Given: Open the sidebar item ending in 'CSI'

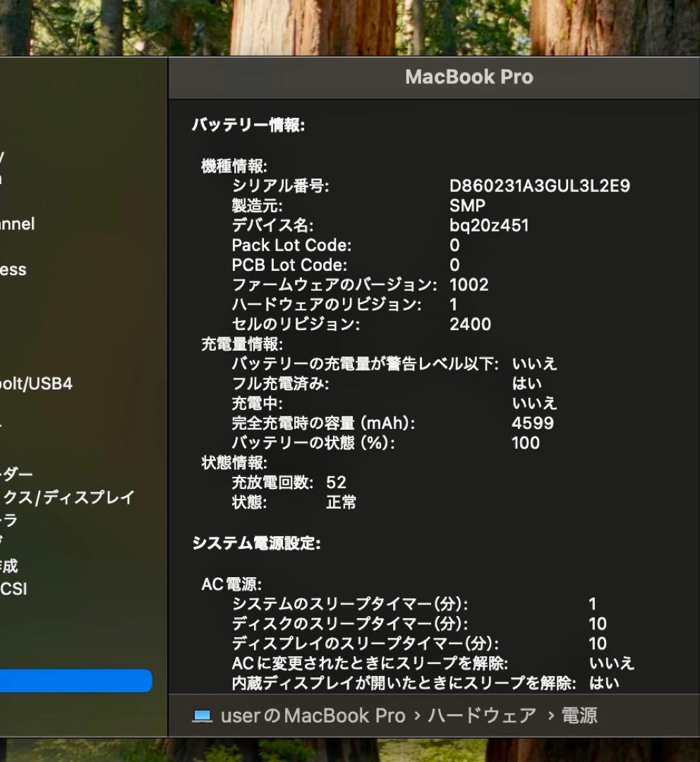Looking at the screenshot, I should pyautogui.click(x=13, y=588).
